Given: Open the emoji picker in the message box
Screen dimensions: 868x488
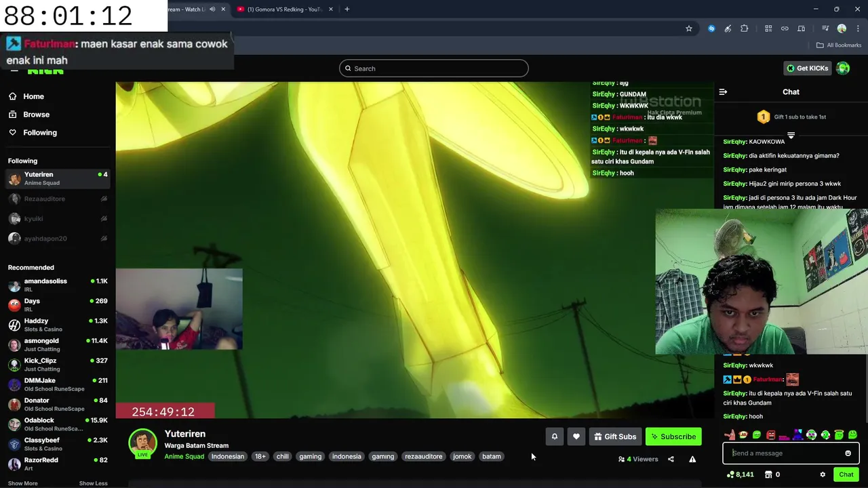Looking at the screenshot, I should coord(848,453).
